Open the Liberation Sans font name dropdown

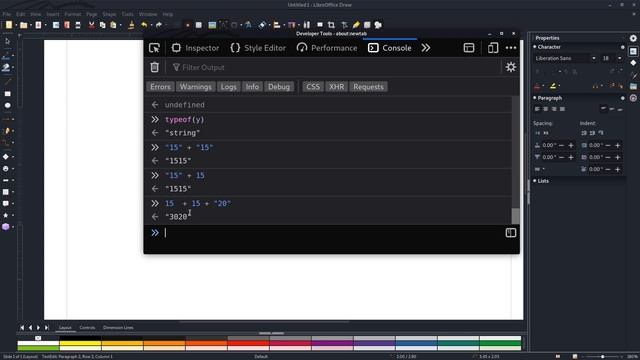pos(593,58)
